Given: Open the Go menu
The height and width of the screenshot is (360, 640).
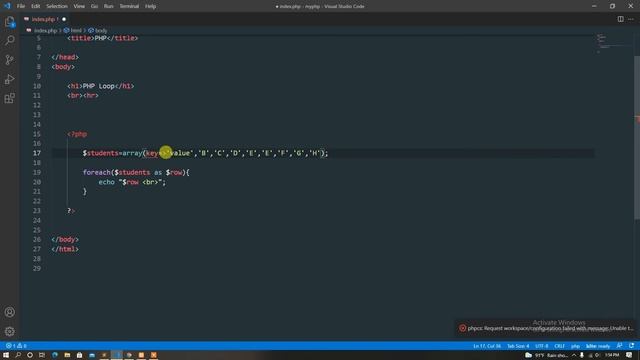Looking at the screenshot, I should 94,6.
